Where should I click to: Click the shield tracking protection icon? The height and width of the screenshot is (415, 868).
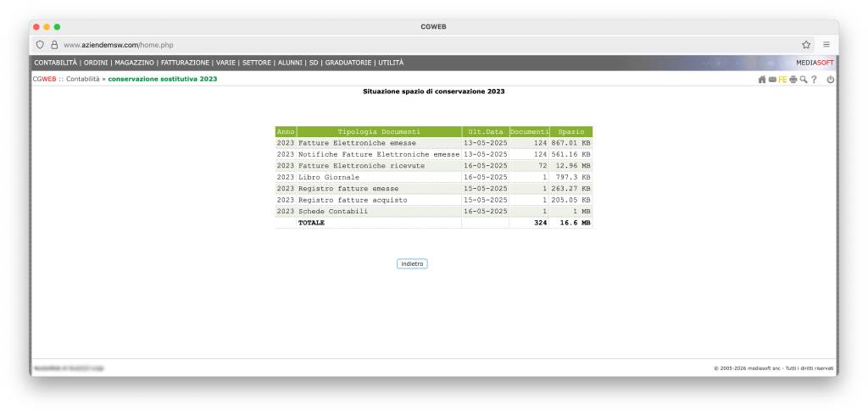pyautogui.click(x=41, y=44)
